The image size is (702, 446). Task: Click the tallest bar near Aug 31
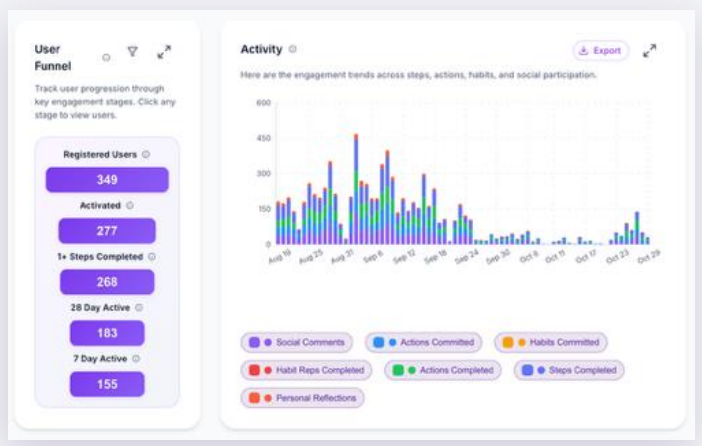point(356,189)
